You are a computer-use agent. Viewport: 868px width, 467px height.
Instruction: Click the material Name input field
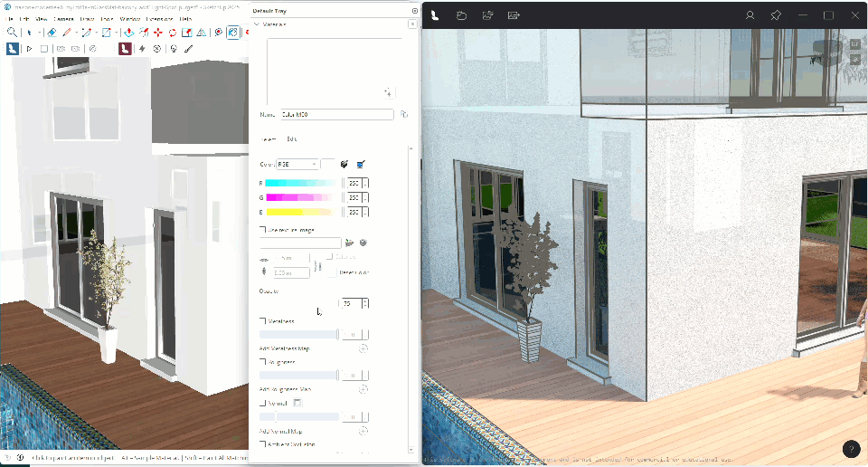336,115
